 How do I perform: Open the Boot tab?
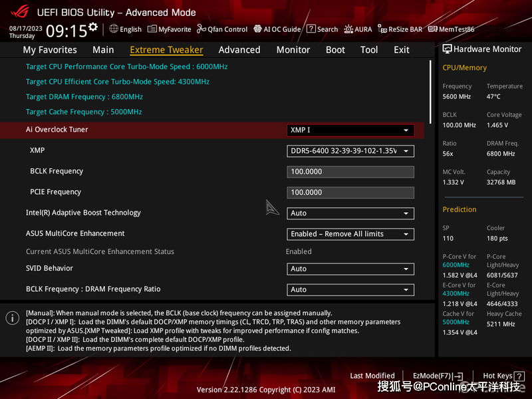[335, 50]
